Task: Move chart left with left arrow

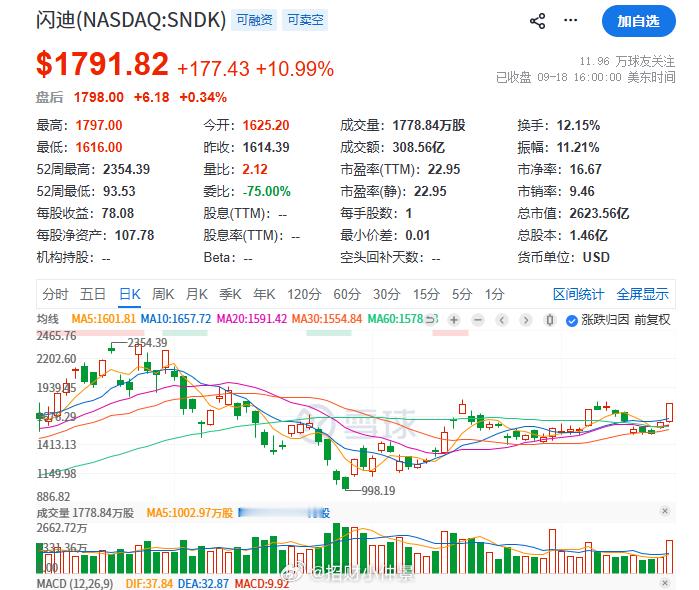Action: coord(502,320)
